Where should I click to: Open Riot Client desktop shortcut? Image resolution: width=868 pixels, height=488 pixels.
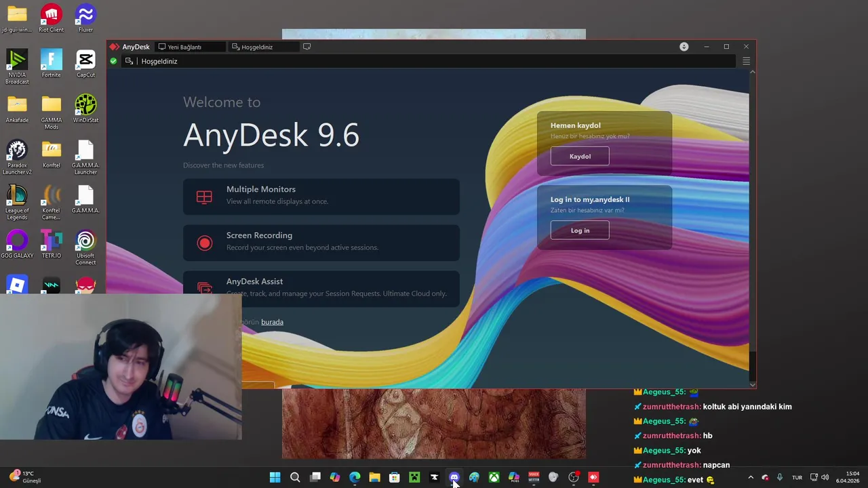[x=51, y=18]
